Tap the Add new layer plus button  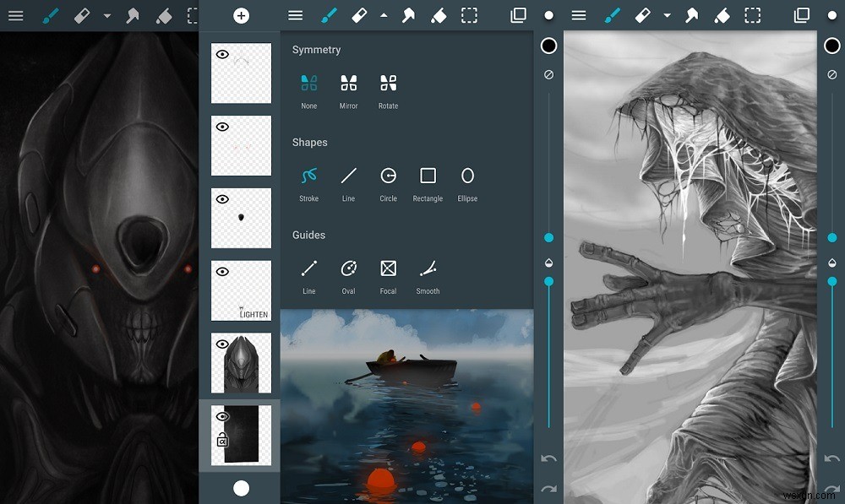click(241, 14)
